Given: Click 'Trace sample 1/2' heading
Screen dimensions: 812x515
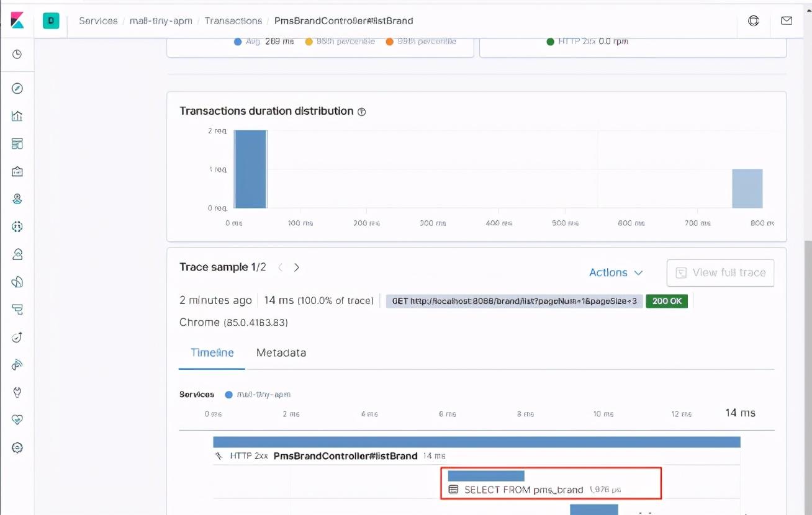Looking at the screenshot, I should coord(223,267).
